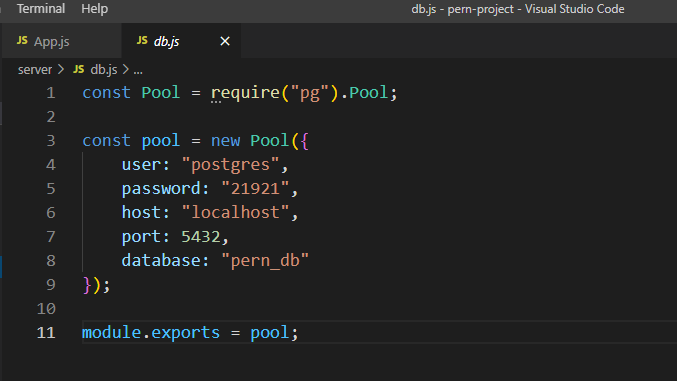Click line number 5 in gutter
This screenshot has width=677, height=381.
(51, 189)
